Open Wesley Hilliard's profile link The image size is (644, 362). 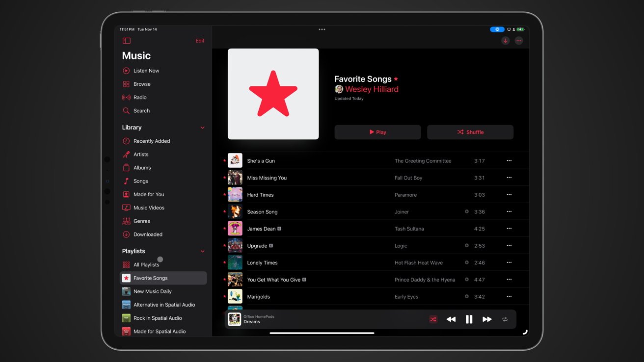[372, 89]
